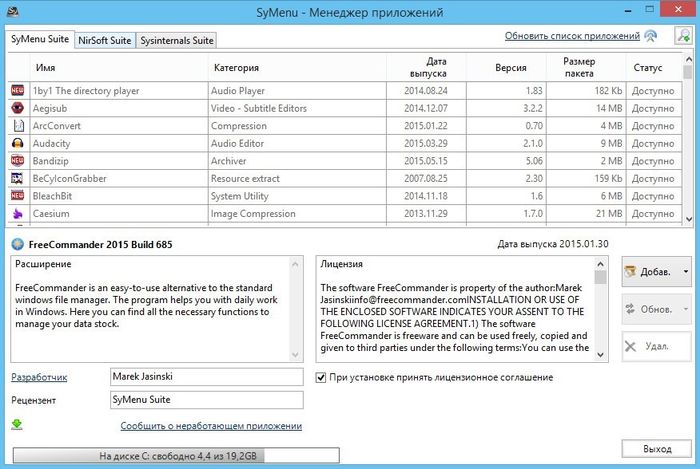Click the BleachBit app icon
The height and width of the screenshot is (469, 700).
[x=17, y=196]
